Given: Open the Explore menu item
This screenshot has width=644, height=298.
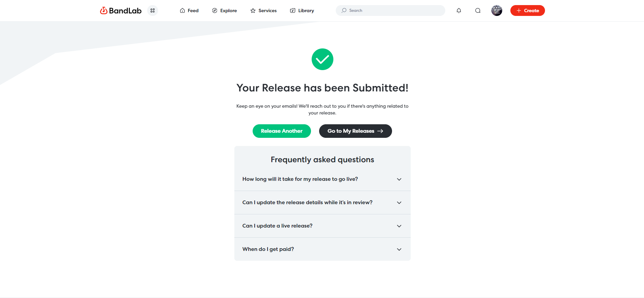Looking at the screenshot, I should tap(225, 10).
